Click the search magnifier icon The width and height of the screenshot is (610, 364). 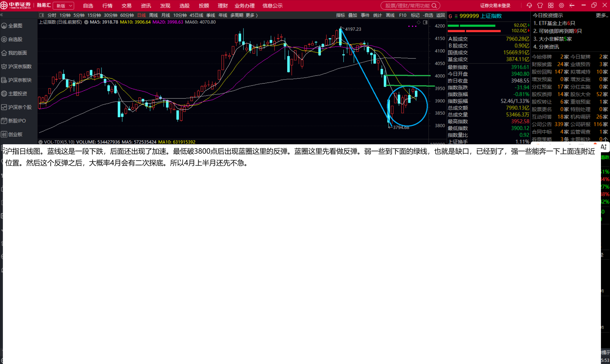click(x=434, y=6)
